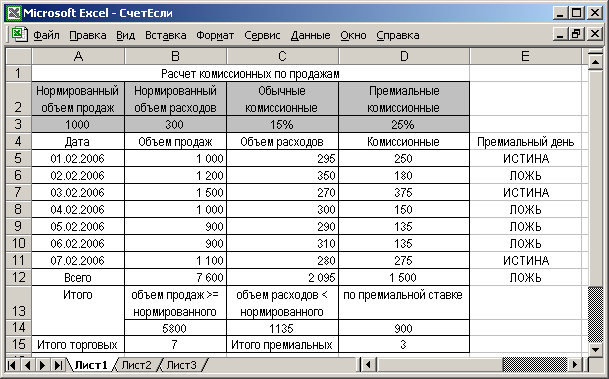Close the workbook document window
This screenshot has width=609, height=379.
pyautogui.click(x=595, y=34)
